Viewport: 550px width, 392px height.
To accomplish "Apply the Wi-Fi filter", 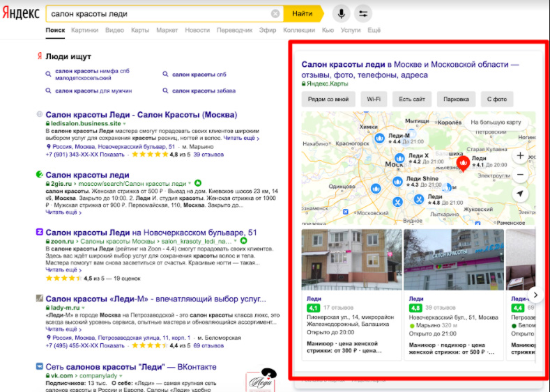I will (374, 99).
